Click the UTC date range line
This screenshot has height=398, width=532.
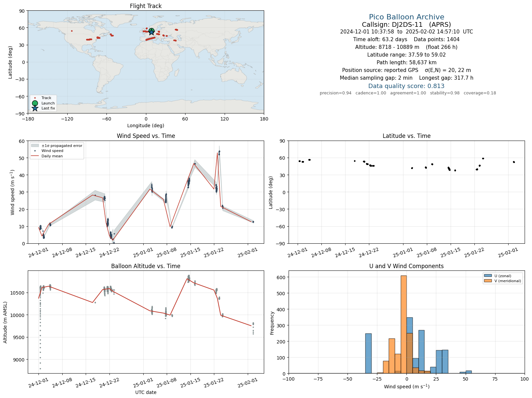click(406, 32)
